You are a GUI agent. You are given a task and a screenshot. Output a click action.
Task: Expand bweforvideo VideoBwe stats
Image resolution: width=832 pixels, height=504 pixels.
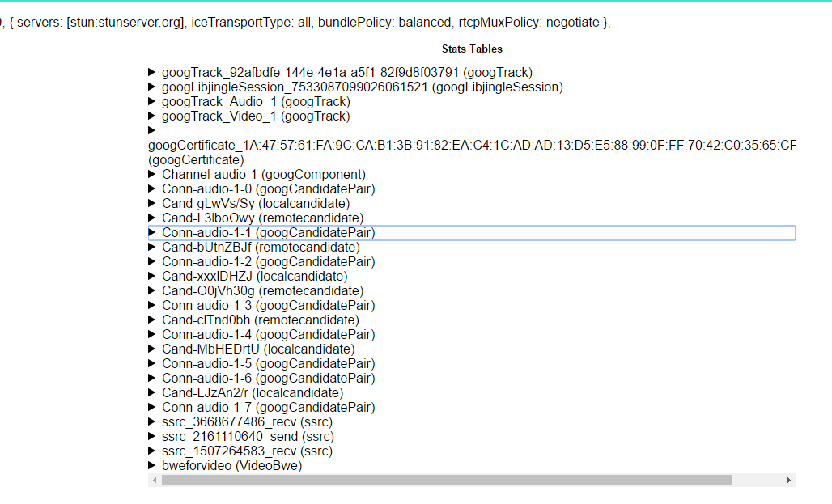151,465
